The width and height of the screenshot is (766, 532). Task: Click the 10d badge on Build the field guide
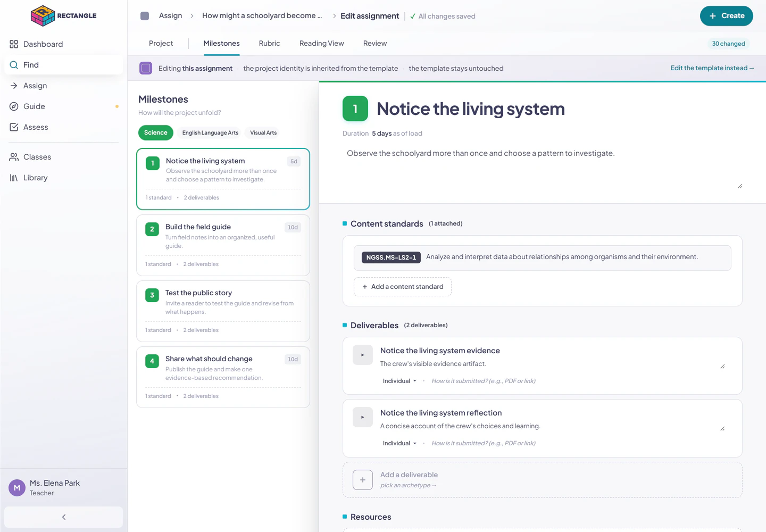tap(293, 228)
